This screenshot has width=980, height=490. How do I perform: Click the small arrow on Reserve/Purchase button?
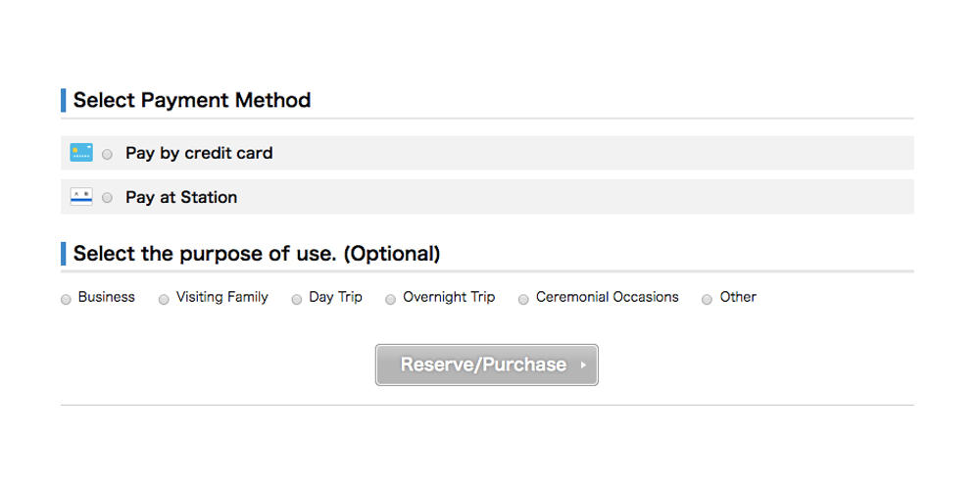(x=583, y=365)
